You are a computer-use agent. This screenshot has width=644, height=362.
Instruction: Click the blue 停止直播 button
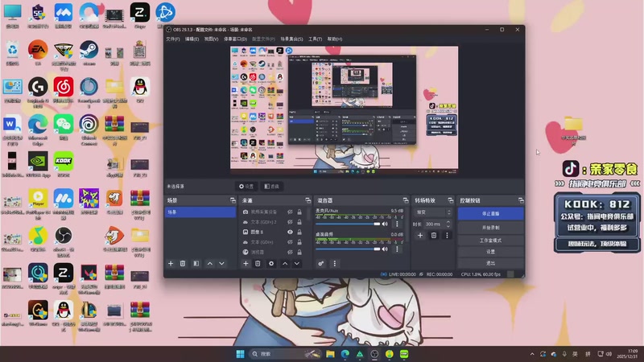click(490, 214)
